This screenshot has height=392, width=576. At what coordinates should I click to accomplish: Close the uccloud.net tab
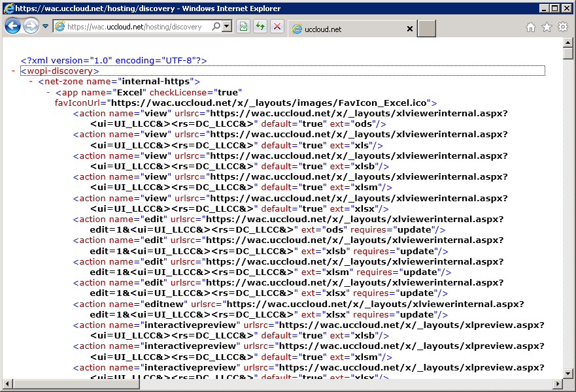point(409,29)
